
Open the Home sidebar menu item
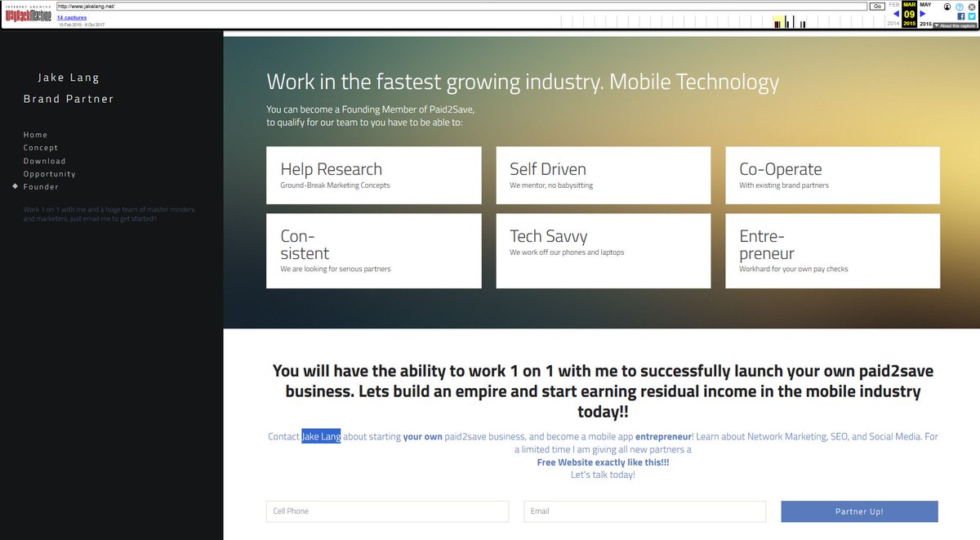pyautogui.click(x=36, y=135)
